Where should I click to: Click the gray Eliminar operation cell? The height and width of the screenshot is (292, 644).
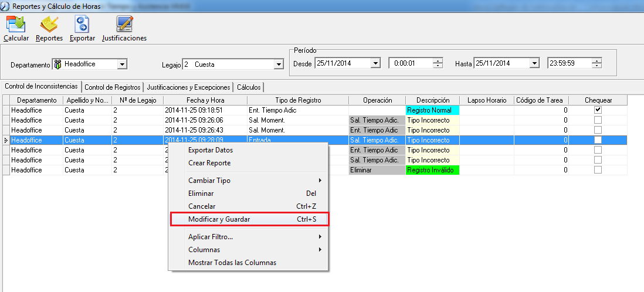click(378, 169)
